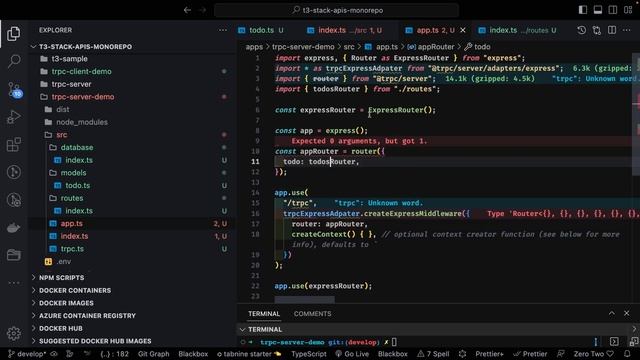Expand the DOCKER IMAGES section
Screen dimensions: 640x360
(x=66, y=303)
